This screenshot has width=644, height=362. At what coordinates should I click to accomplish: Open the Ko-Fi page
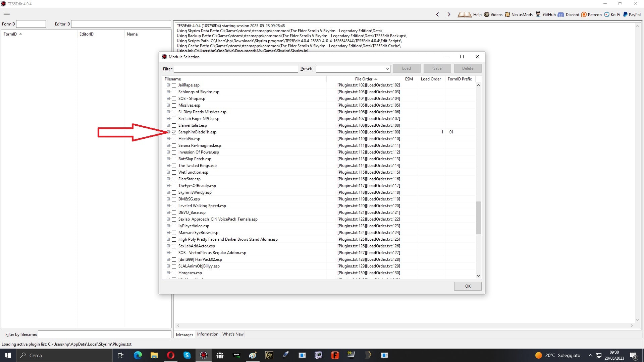coord(612,14)
